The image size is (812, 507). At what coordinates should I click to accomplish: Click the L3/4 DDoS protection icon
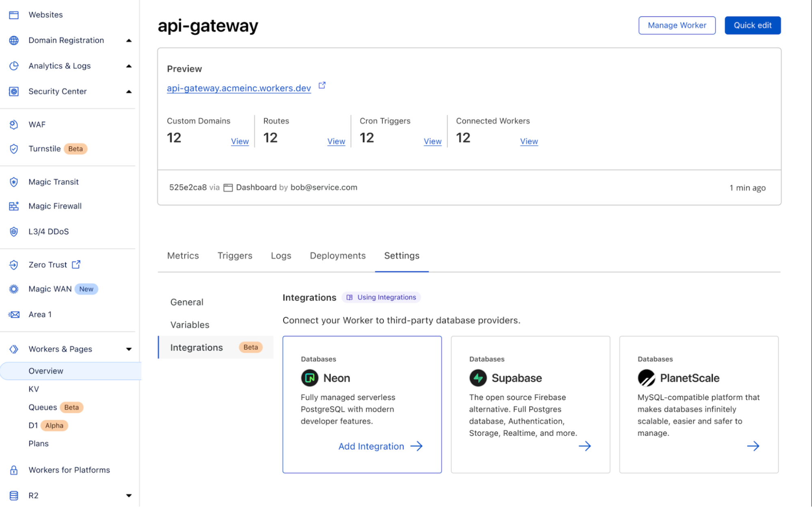click(x=14, y=231)
